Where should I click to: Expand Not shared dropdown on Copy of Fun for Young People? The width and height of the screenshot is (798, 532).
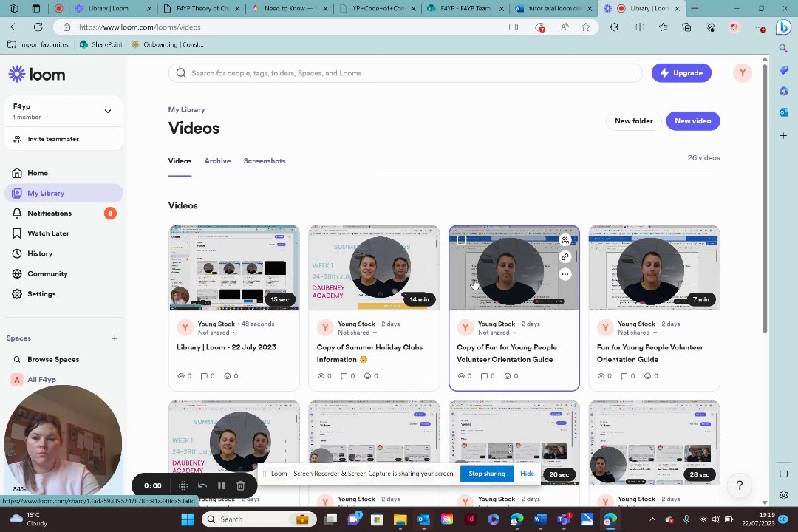pos(497,332)
